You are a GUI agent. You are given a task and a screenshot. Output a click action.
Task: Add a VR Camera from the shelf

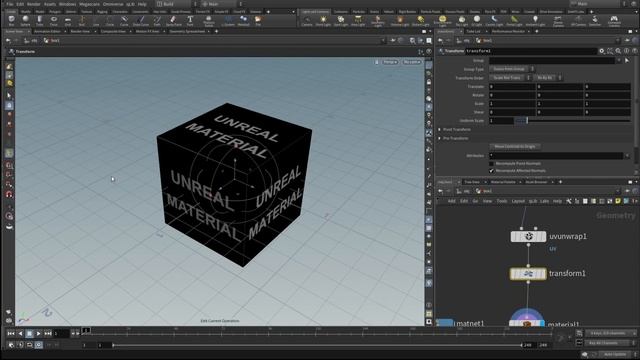click(x=578, y=21)
